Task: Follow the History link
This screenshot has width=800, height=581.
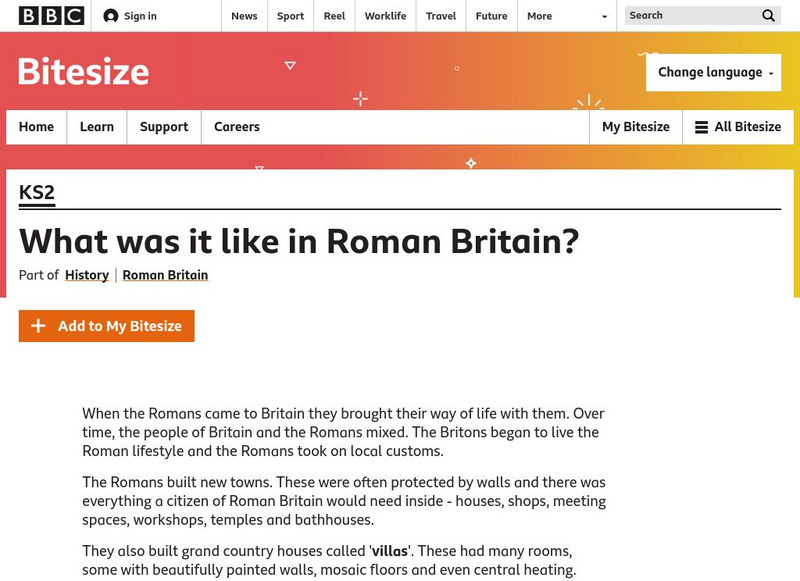Action: click(x=87, y=275)
